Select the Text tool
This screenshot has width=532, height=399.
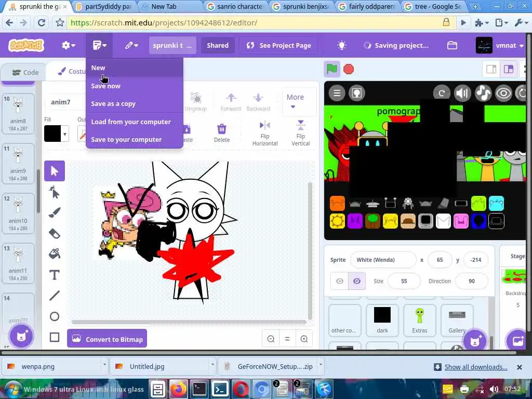coord(54,275)
